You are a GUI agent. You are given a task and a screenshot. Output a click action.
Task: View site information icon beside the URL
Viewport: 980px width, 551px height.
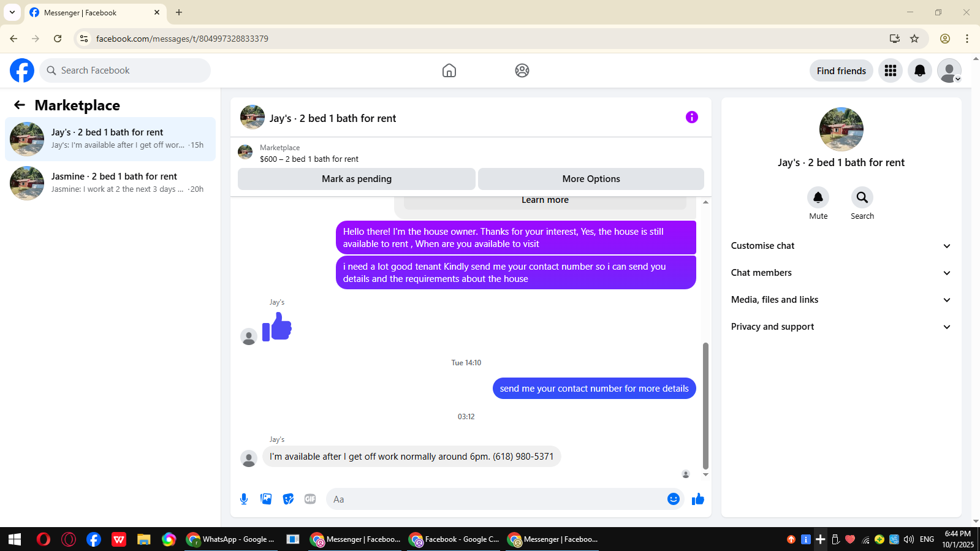[84, 39]
